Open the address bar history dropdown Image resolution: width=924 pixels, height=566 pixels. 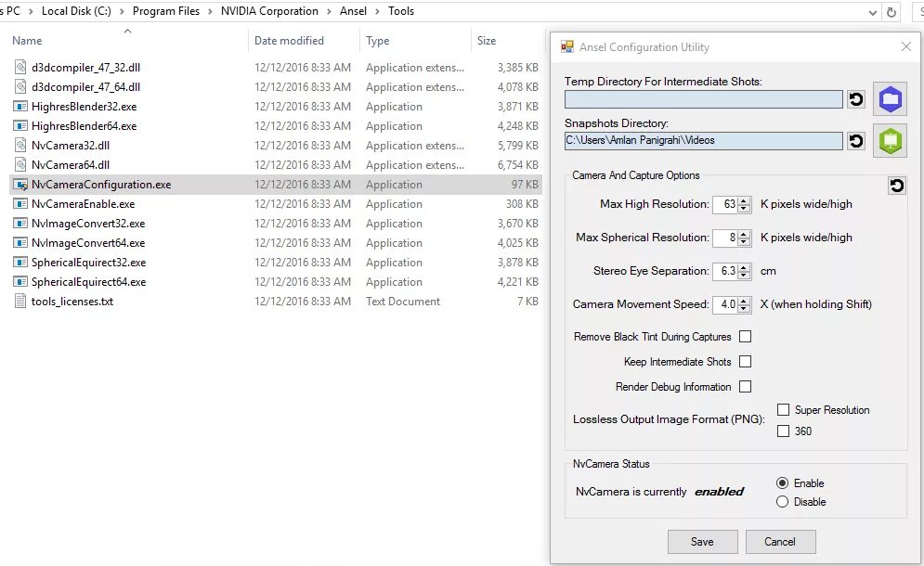tap(873, 12)
